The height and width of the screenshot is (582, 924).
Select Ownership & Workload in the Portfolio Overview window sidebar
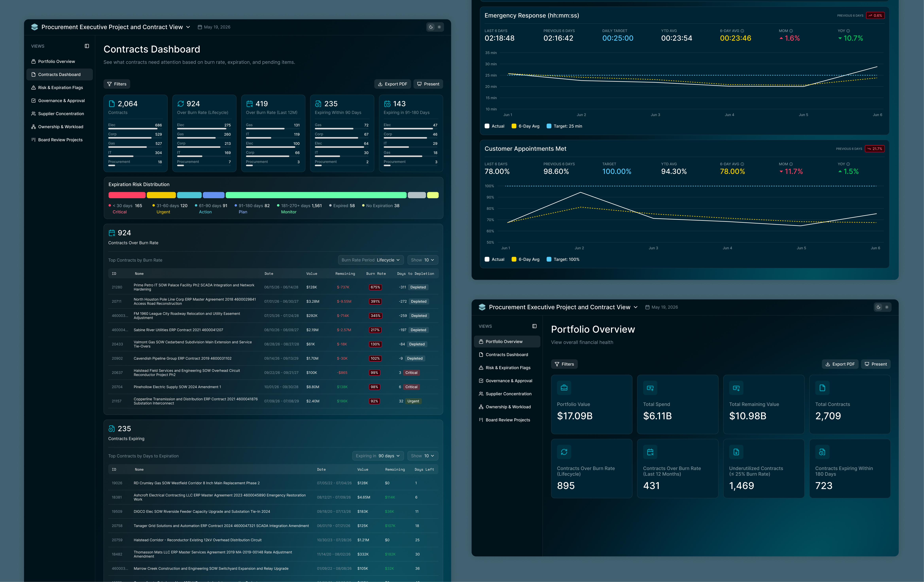[x=507, y=407]
